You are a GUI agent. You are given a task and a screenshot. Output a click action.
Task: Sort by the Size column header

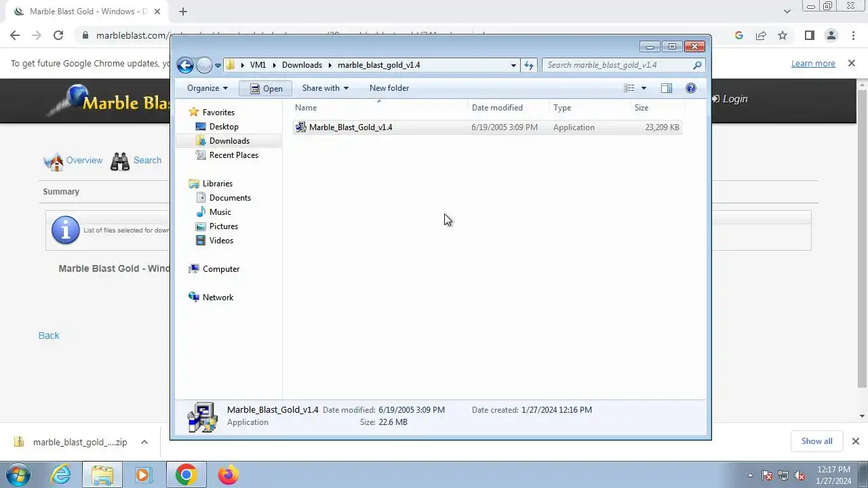click(656, 108)
